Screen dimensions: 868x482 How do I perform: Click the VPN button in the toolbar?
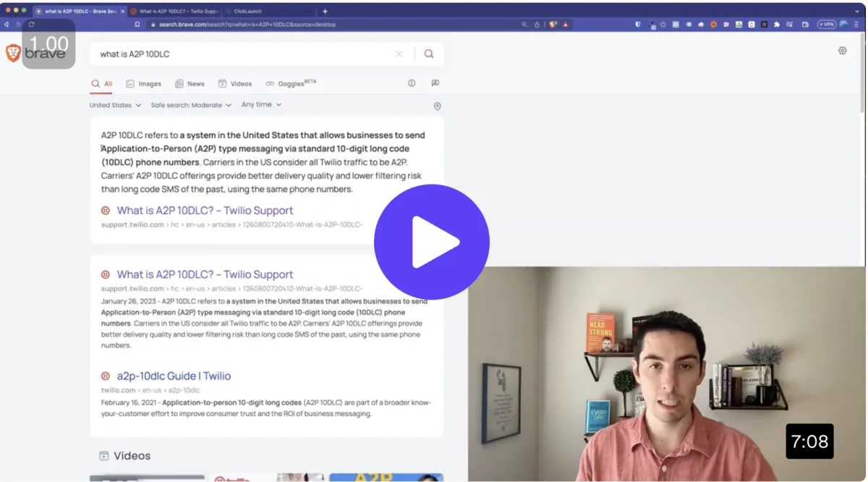[827, 24]
